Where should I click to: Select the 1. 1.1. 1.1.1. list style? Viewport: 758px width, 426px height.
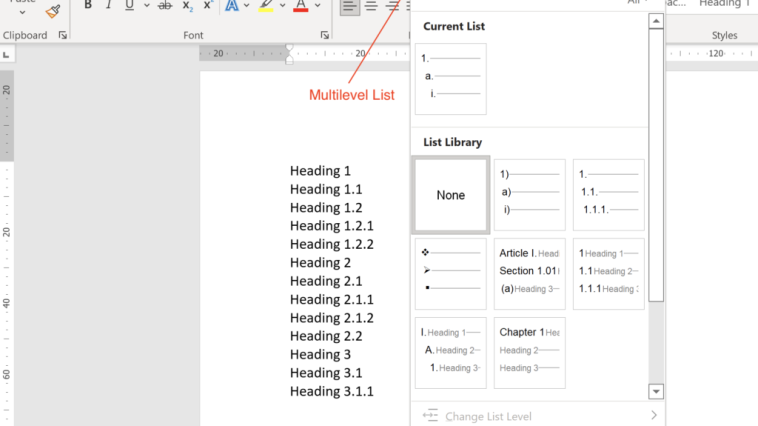[609, 194]
